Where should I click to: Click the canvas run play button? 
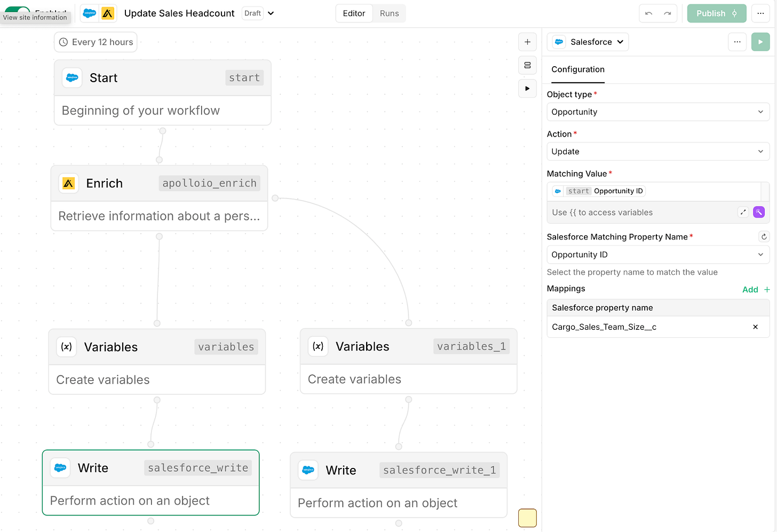[x=527, y=89]
